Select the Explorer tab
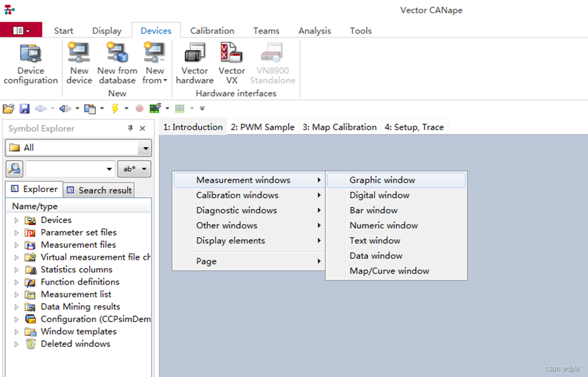The width and height of the screenshot is (588, 377). (x=34, y=189)
